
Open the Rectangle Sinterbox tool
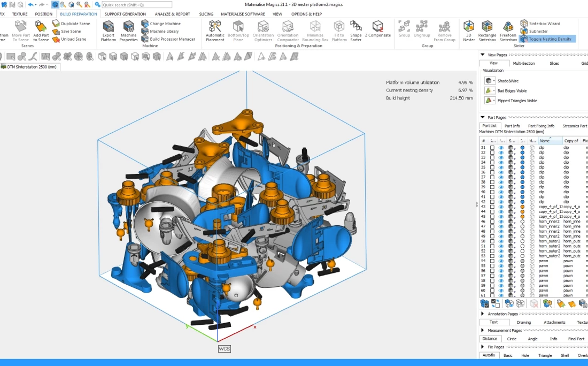click(487, 30)
